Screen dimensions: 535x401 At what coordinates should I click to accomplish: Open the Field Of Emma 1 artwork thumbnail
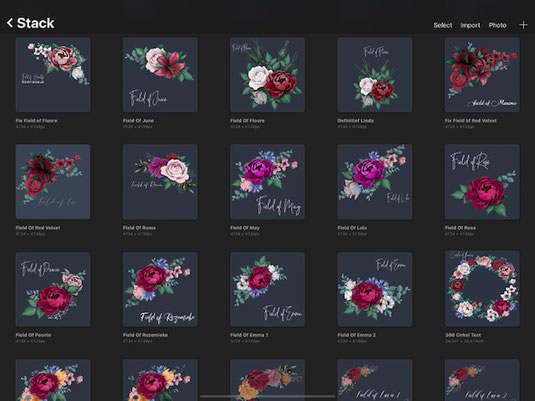[268, 289]
